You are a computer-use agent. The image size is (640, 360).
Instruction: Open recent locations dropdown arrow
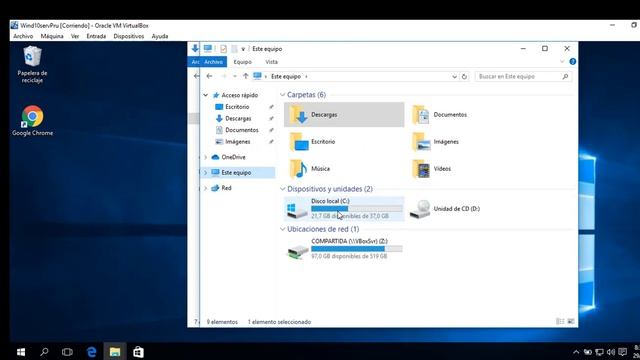tap(235, 76)
